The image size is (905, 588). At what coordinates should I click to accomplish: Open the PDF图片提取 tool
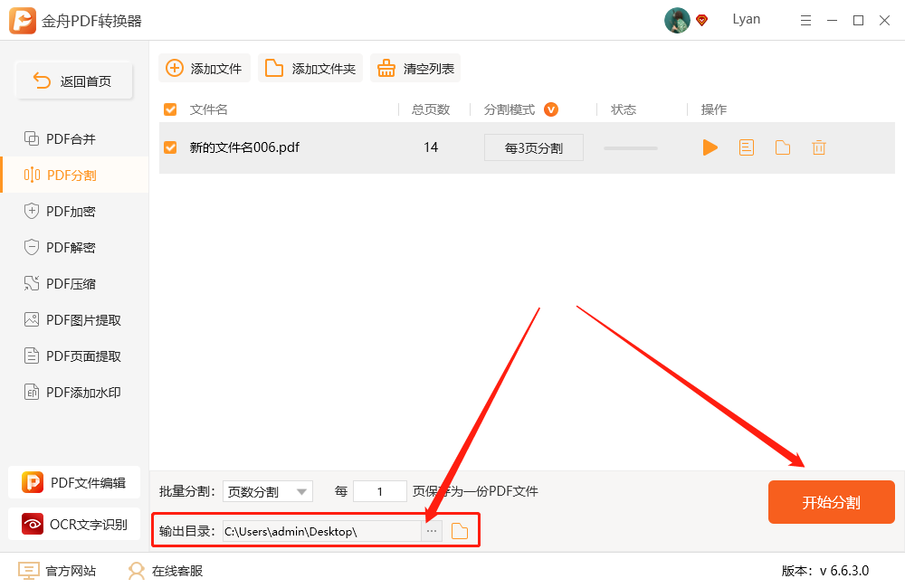coord(74,319)
